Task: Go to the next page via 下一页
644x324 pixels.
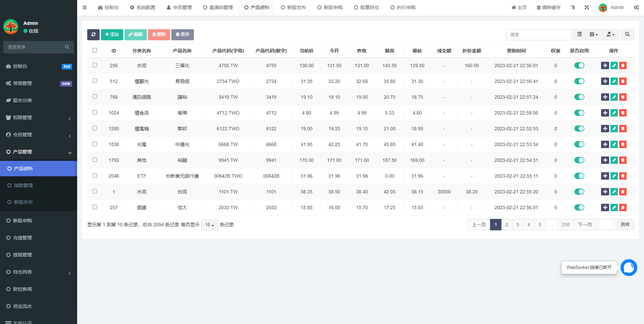Action: click(585, 225)
